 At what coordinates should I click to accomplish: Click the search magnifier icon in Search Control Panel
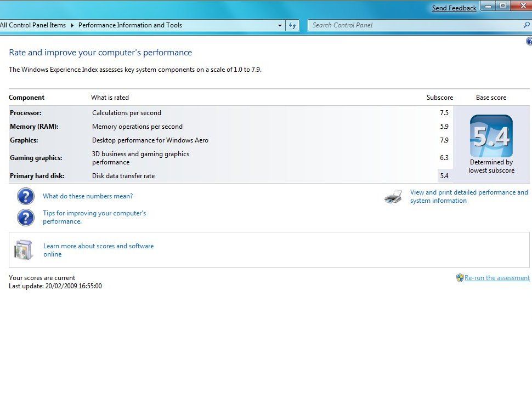(525, 25)
